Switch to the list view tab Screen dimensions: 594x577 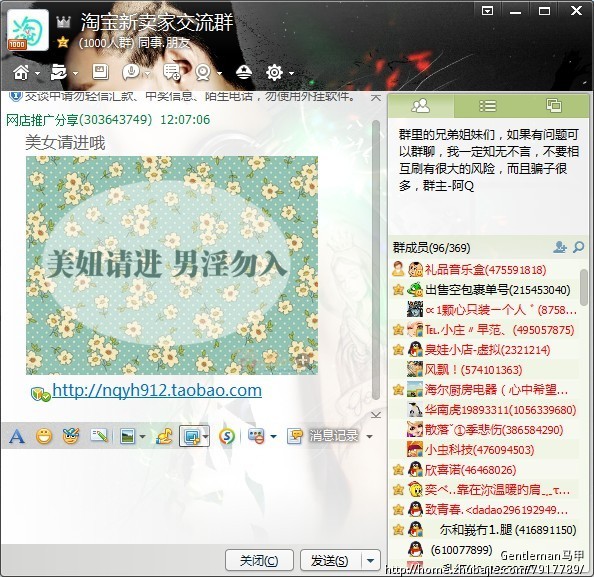pos(488,106)
